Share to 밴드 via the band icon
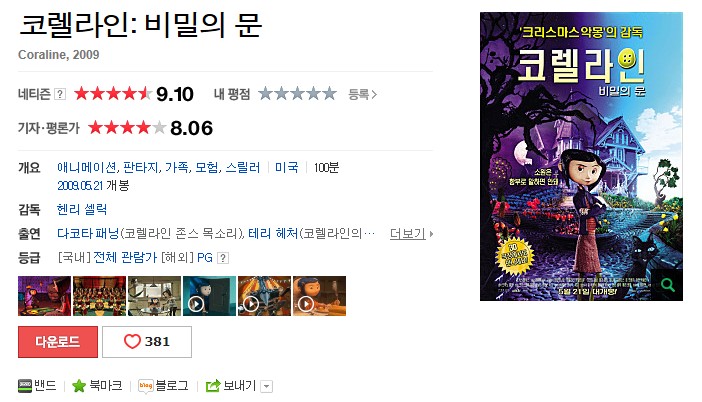Image resolution: width=702 pixels, height=402 pixels. (25, 385)
